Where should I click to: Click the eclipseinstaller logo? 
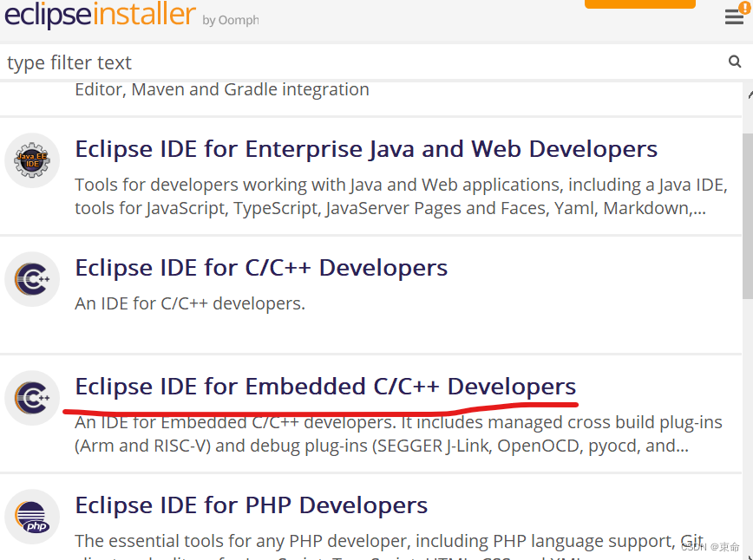pyautogui.click(x=100, y=15)
